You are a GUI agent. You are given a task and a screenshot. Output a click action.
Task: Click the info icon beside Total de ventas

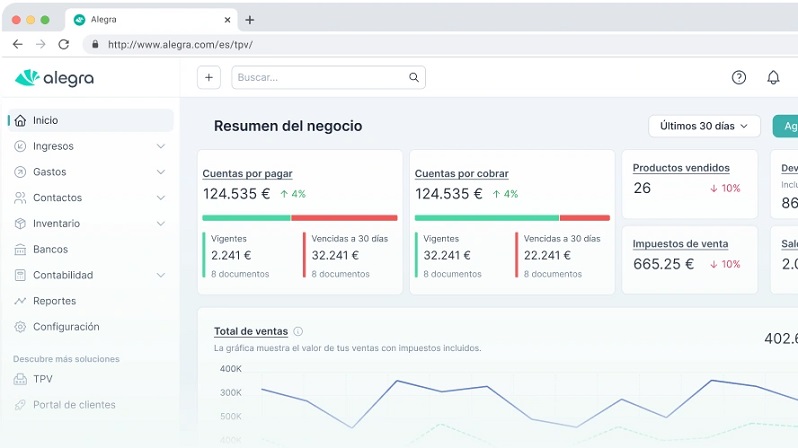[x=298, y=332]
